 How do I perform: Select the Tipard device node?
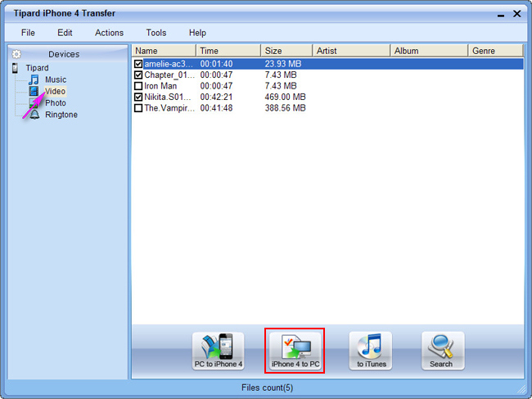coord(38,68)
